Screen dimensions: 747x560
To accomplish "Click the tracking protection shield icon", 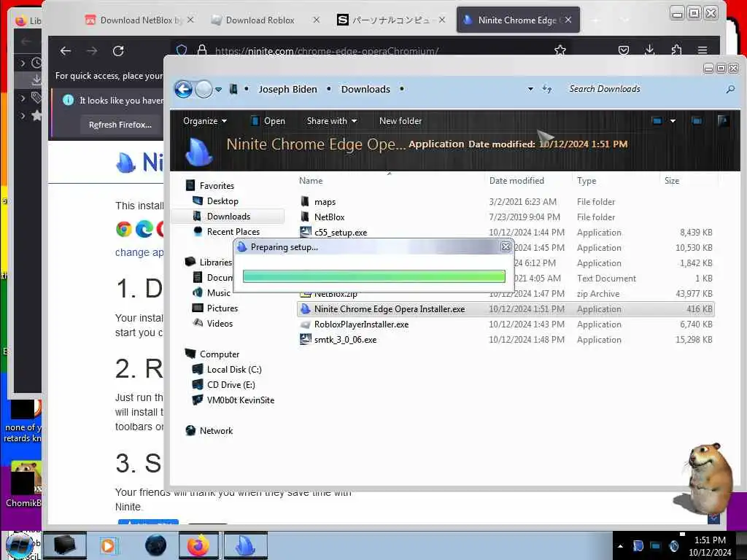I will (182, 50).
